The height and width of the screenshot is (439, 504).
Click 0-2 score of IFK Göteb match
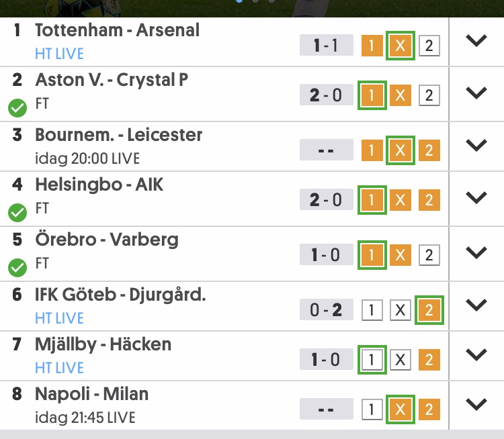(x=326, y=309)
